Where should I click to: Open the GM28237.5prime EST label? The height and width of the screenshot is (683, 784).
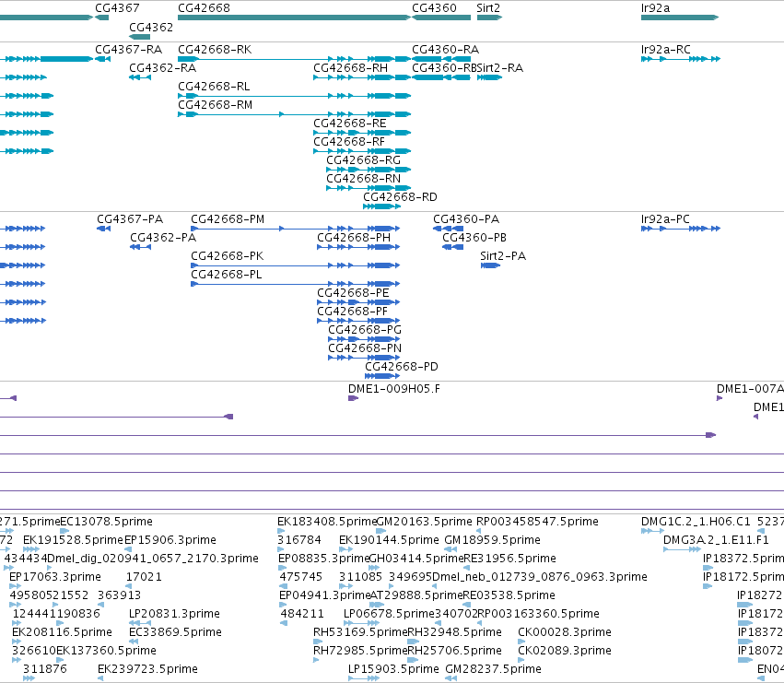coord(493,669)
